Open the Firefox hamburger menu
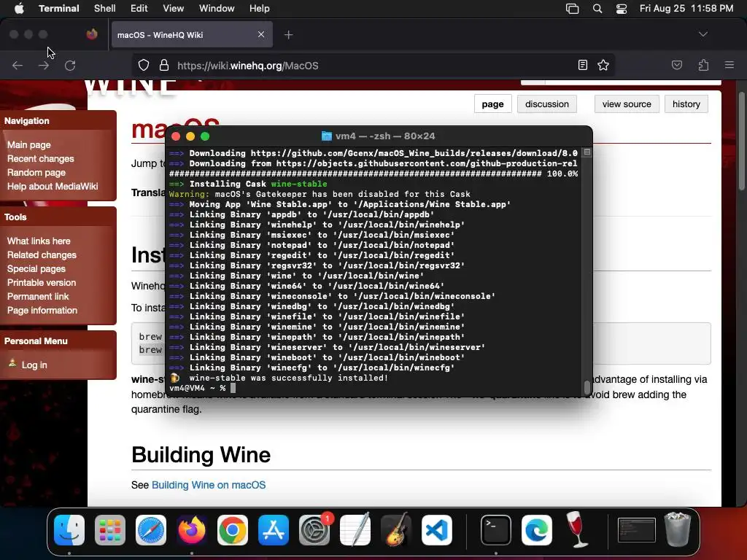This screenshot has width=747, height=560. pyautogui.click(x=729, y=65)
